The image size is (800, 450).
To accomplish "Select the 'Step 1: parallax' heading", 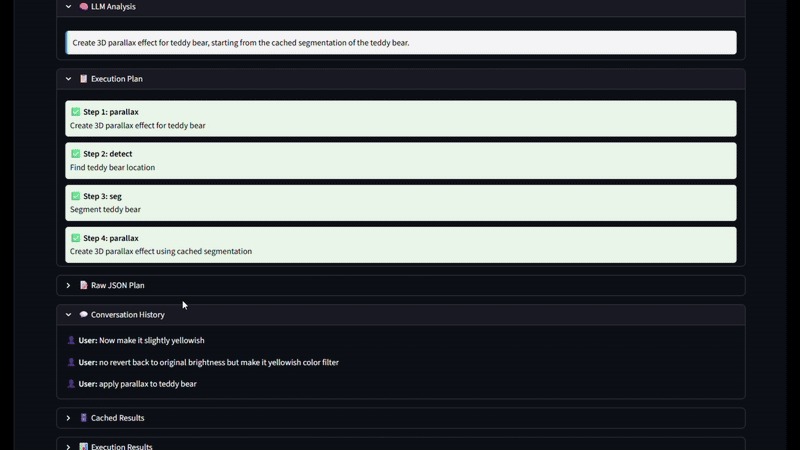I will point(111,112).
